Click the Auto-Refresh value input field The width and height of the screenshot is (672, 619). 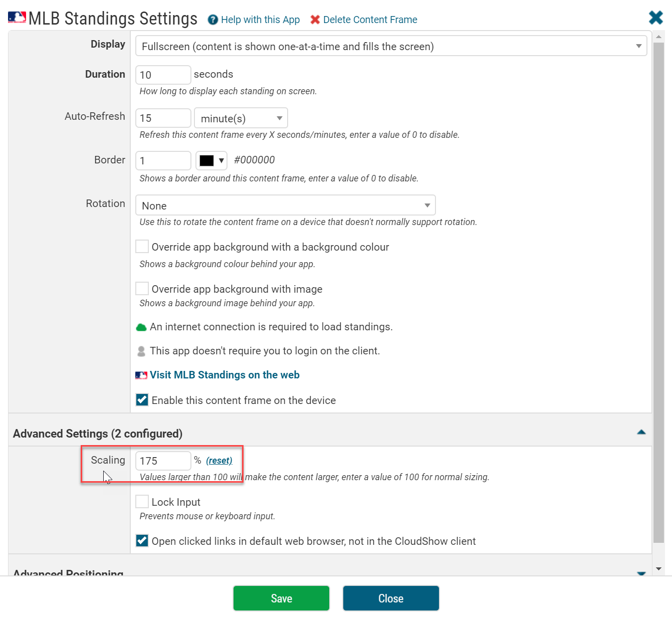(163, 118)
